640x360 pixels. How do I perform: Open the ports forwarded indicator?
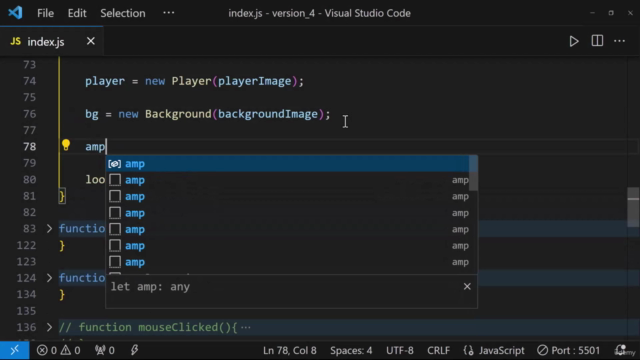104,350
